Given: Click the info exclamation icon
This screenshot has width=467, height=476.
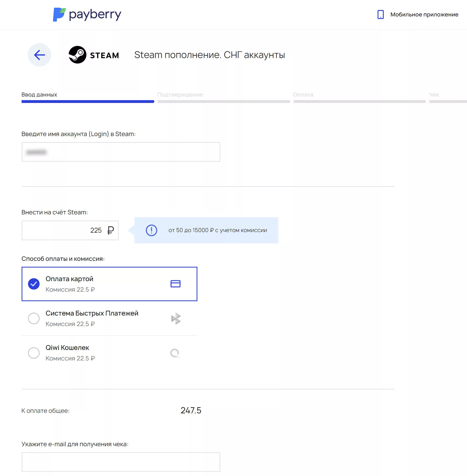Looking at the screenshot, I should (x=151, y=230).
